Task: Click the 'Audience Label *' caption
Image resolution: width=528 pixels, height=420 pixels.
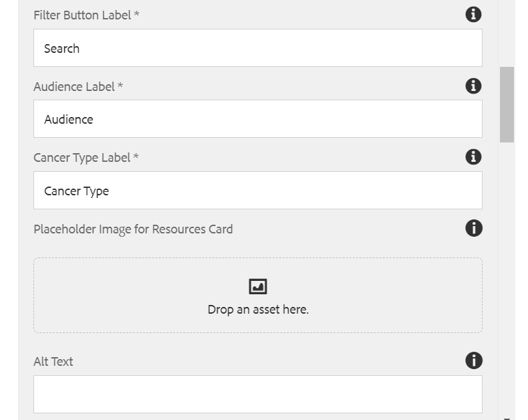Action: (78, 87)
